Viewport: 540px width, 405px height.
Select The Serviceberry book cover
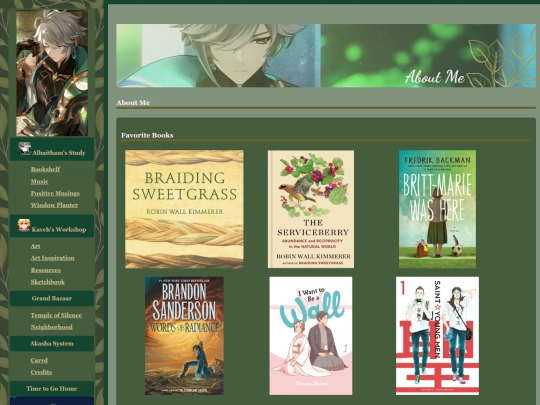(311, 209)
